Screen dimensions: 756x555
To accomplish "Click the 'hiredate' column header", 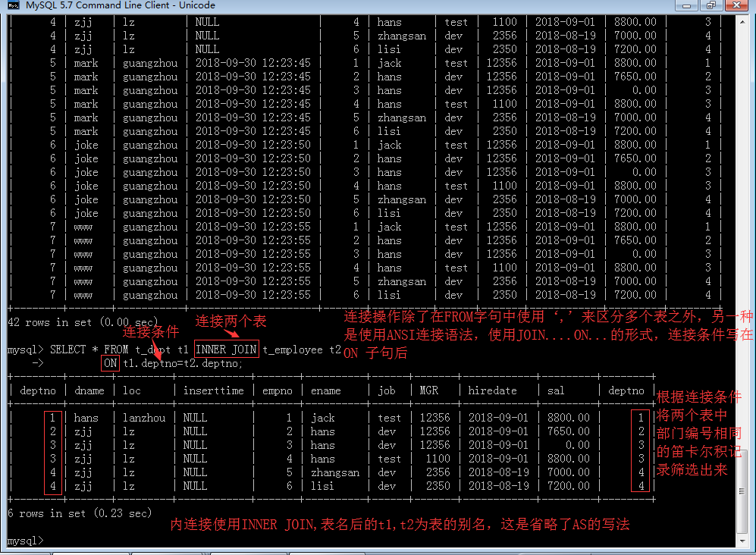I will pos(492,390).
